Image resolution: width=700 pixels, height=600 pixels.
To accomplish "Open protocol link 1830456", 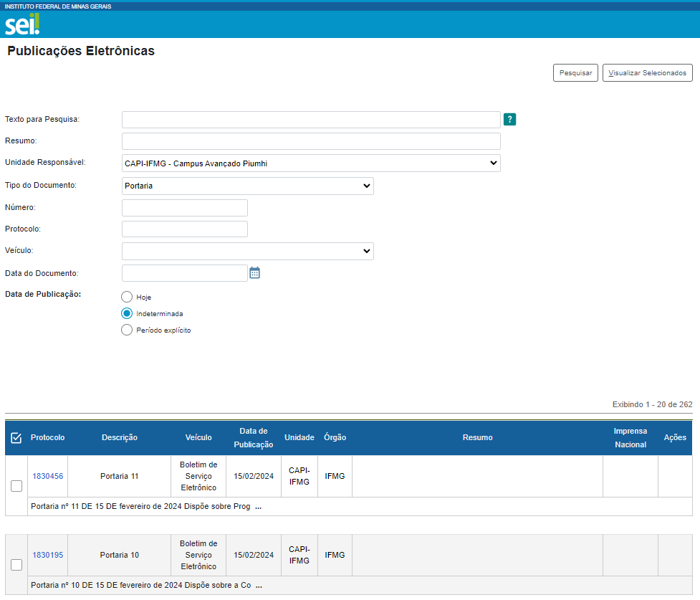I will (x=47, y=476).
